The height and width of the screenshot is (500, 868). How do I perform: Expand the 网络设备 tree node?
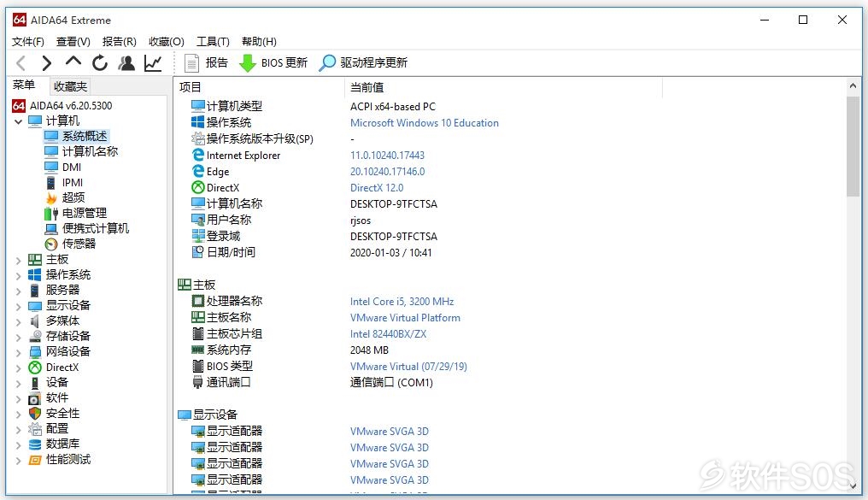tap(18, 352)
